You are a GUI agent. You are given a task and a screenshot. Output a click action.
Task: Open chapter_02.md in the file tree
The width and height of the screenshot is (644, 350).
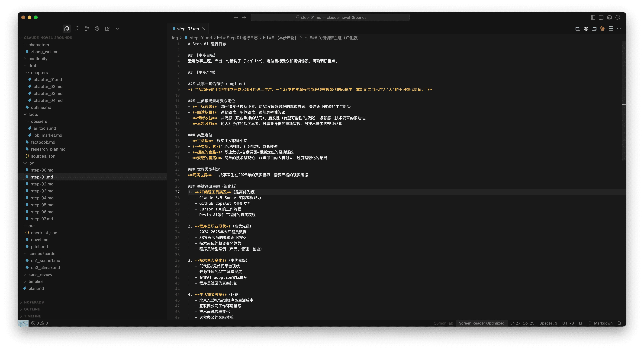(48, 86)
